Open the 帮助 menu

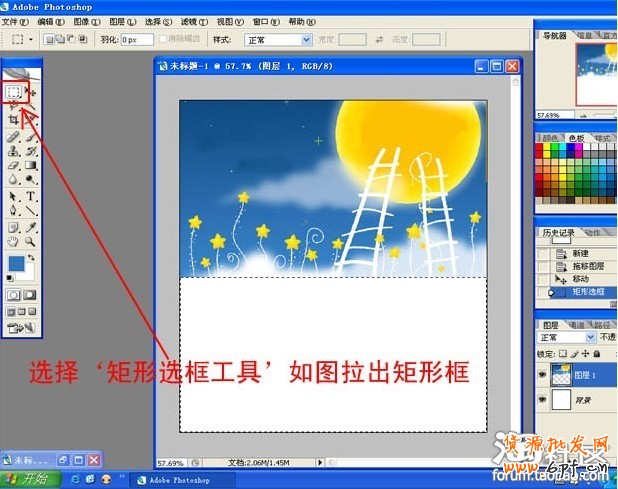point(302,22)
